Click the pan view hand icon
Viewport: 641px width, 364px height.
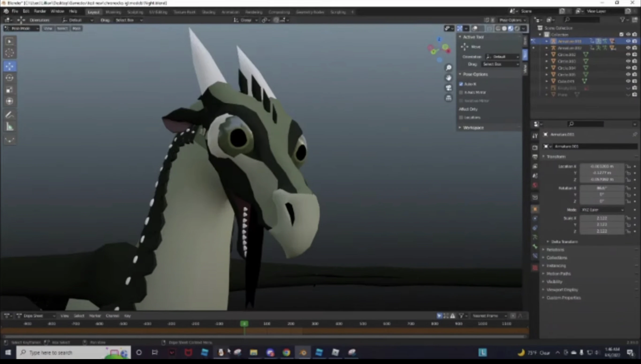point(449,78)
